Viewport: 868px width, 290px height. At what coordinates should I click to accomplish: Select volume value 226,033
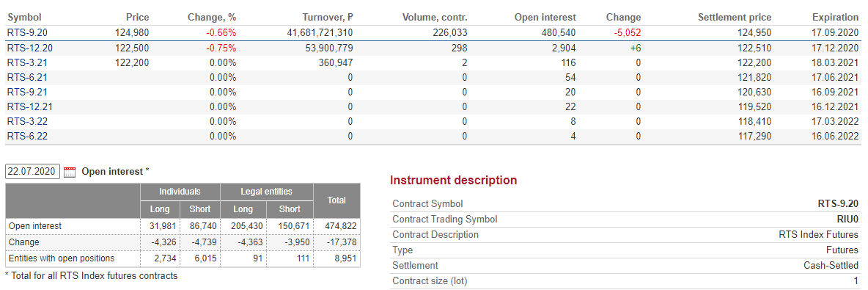coord(451,33)
